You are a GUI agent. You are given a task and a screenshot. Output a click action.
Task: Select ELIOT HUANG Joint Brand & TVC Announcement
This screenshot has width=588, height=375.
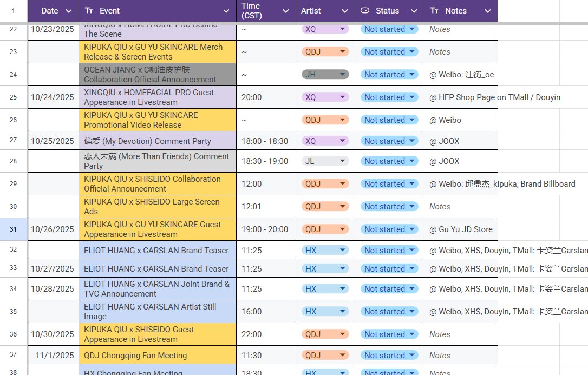pos(158,289)
